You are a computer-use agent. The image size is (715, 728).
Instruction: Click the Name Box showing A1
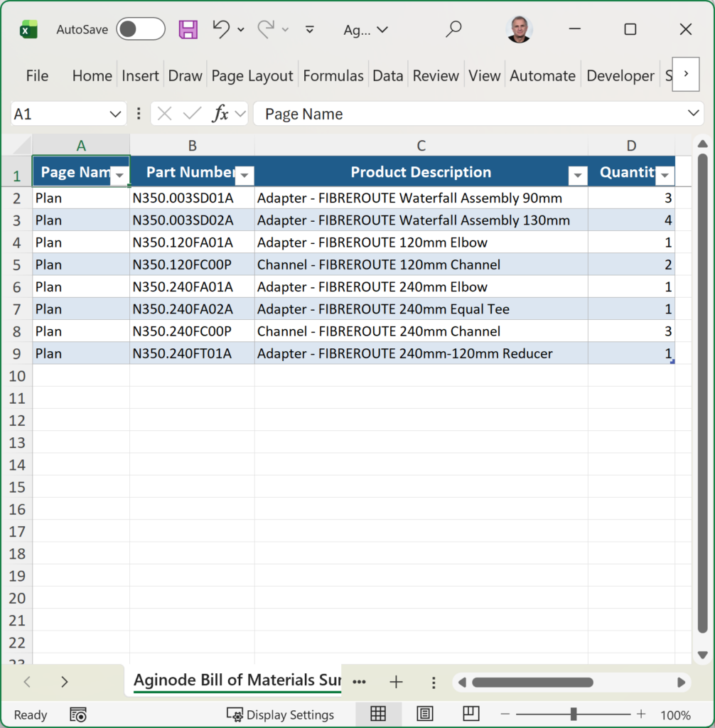tap(69, 114)
